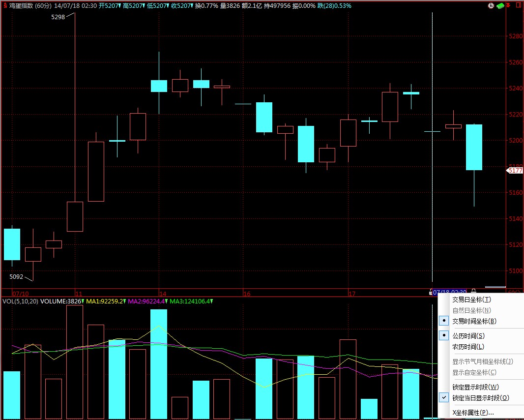Screen dimensions: 524x420
Task: Click the VOL(5,10,20) indicator label
Action: coord(20,301)
